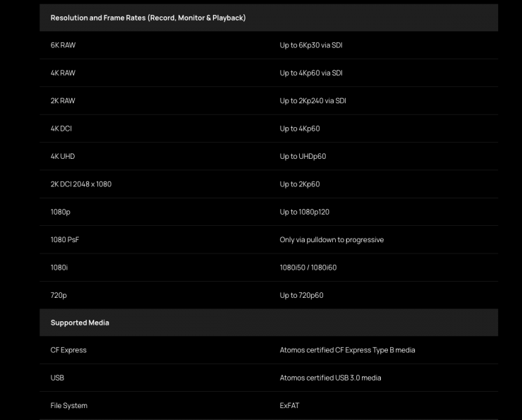Select the 720p row label
Screen dimensions: 522x420
click(x=58, y=295)
